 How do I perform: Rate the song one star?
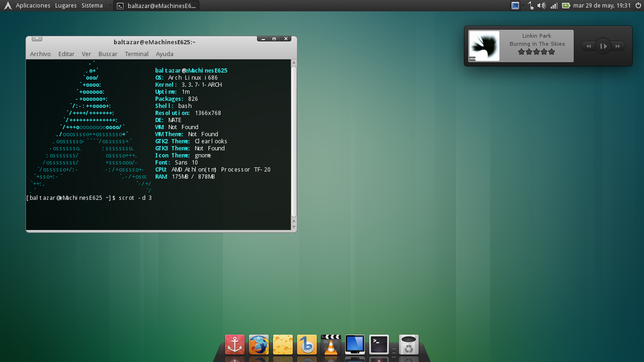[x=521, y=52]
